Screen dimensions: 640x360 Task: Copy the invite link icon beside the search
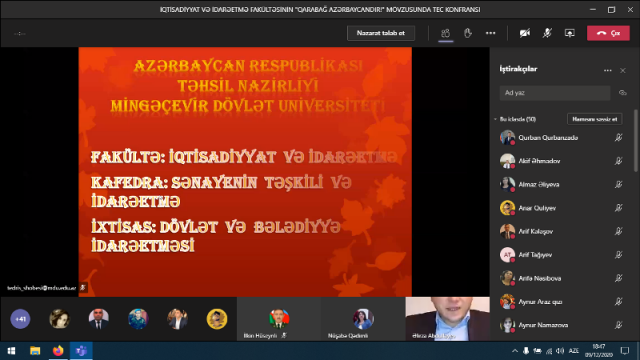tap(622, 93)
